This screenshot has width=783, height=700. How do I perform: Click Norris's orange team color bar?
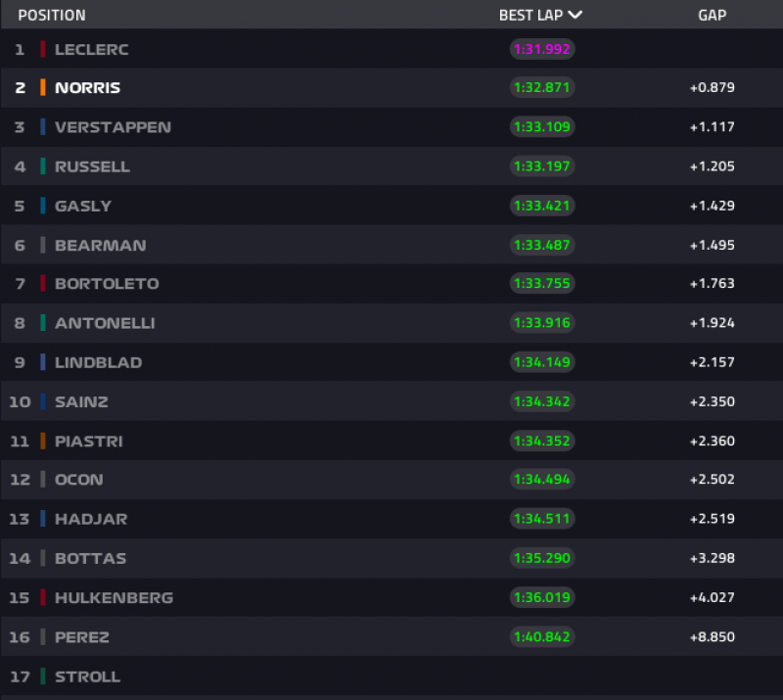click(x=43, y=88)
